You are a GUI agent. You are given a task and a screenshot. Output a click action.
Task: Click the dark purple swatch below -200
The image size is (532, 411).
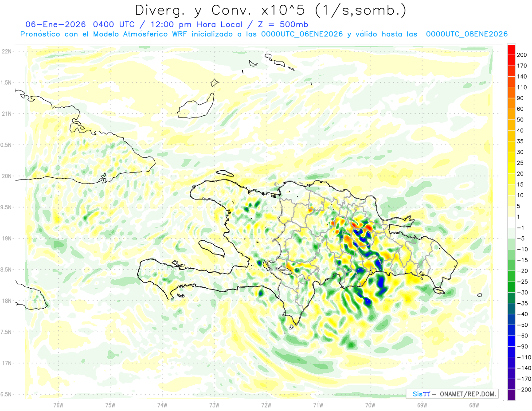click(x=511, y=395)
